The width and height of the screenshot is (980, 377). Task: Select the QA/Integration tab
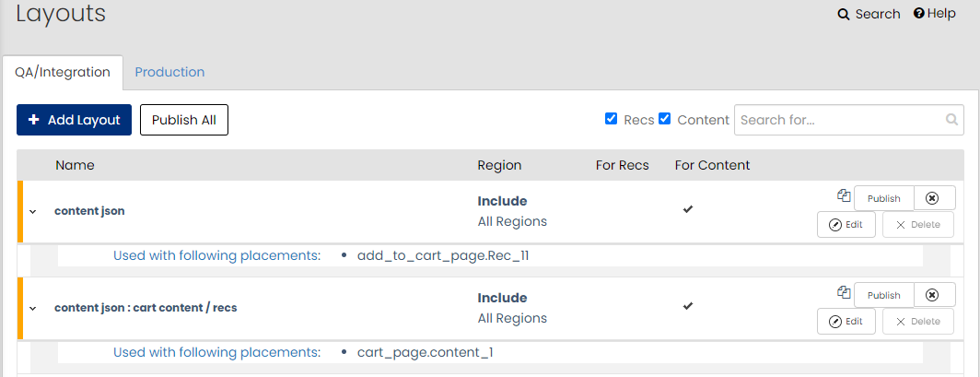click(x=63, y=72)
